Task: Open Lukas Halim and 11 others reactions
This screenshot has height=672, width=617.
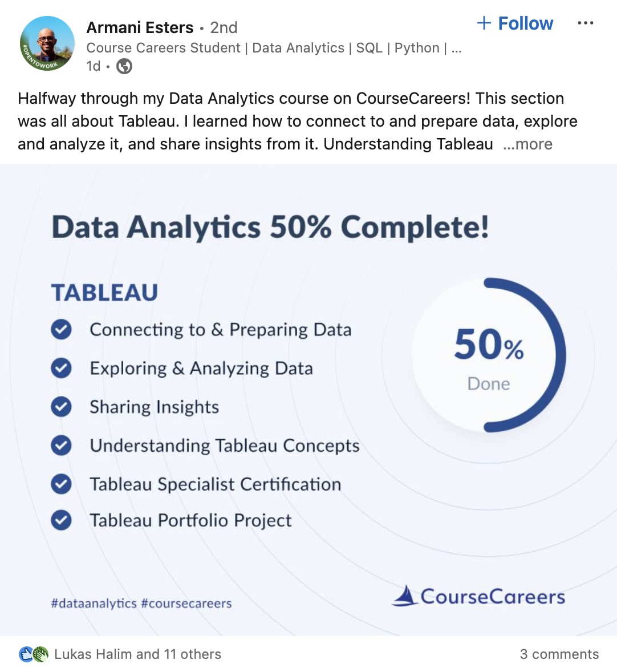Action: click(137, 654)
